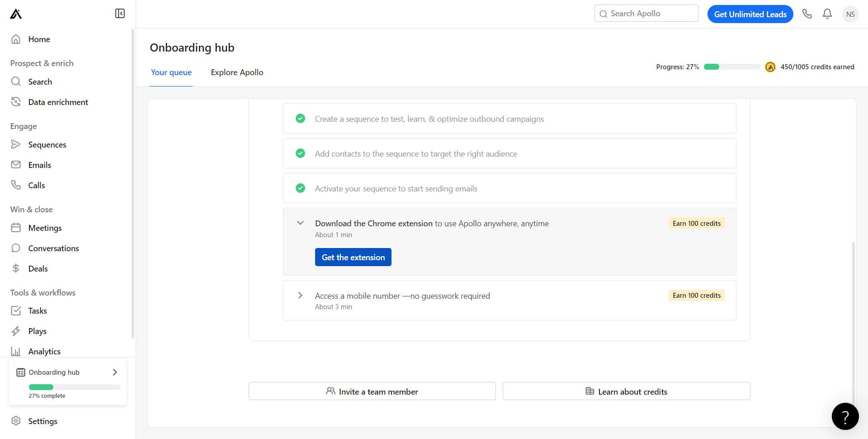Image resolution: width=868 pixels, height=439 pixels.
Task: Open the Deals page in sidebar
Action: tap(38, 268)
